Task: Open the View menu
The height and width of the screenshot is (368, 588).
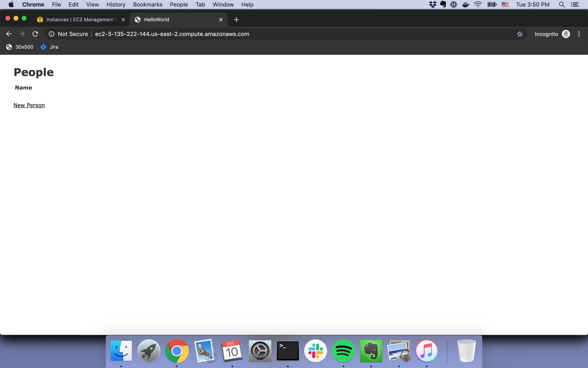Action: (92, 4)
